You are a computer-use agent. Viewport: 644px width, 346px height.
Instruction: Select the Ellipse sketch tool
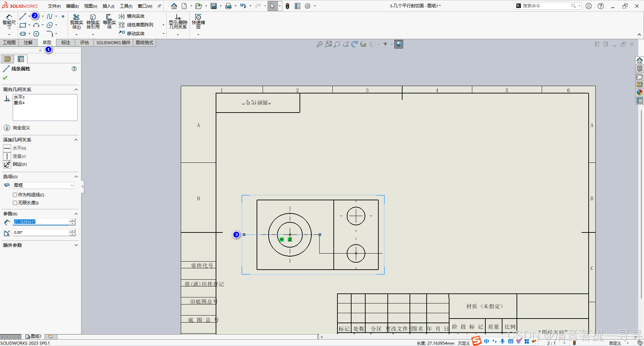pos(50,25)
